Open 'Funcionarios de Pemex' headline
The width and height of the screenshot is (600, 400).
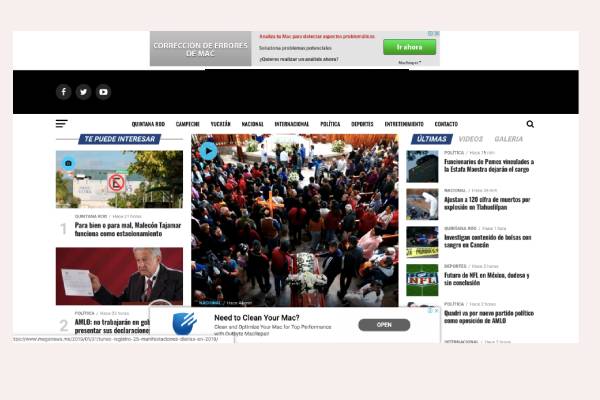tap(488, 165)
